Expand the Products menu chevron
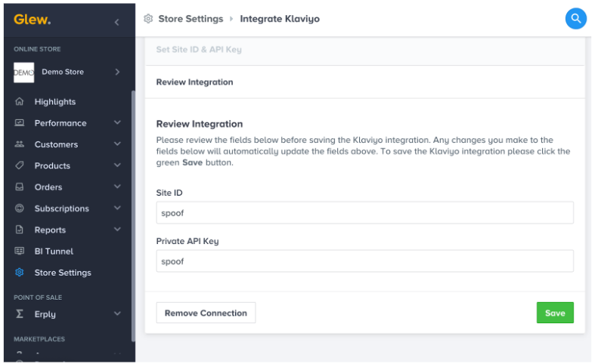Viewport: 592px width, 364px height. click(117, 165)
